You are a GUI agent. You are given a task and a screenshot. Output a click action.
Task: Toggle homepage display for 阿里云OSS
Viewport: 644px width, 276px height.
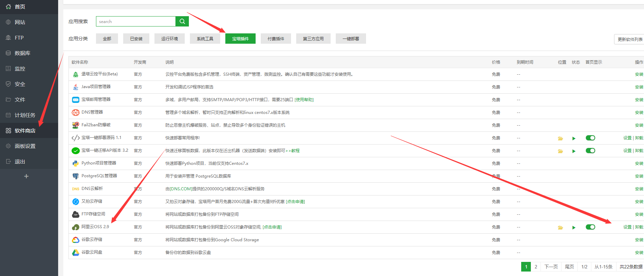pos(590,227)
